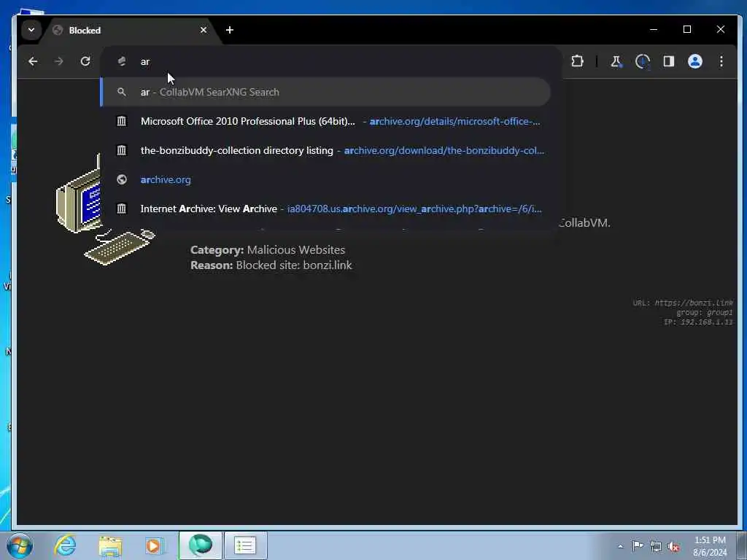Click the address bar containing 'ar'
This screenshot has height=560, width=747.
coord(329,61)
